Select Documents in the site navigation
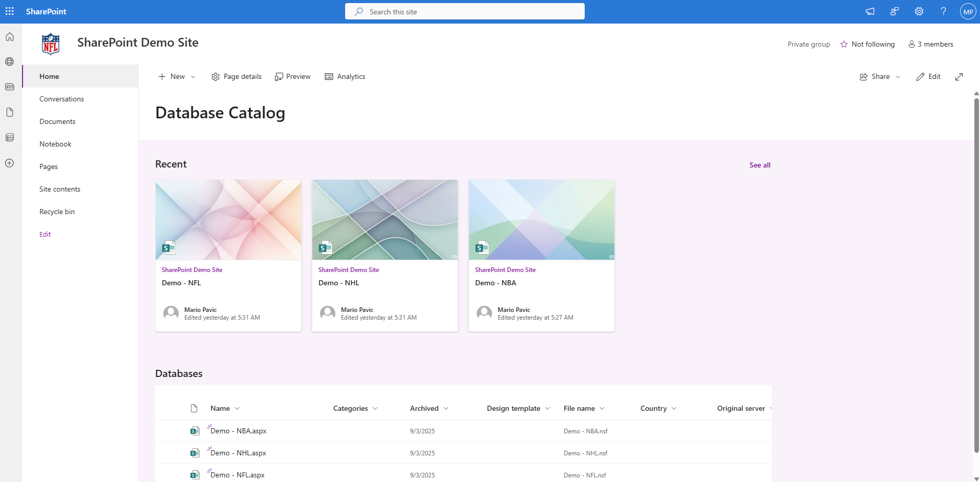The width and height of the screenshot is (980, 482). pos(57,121)
